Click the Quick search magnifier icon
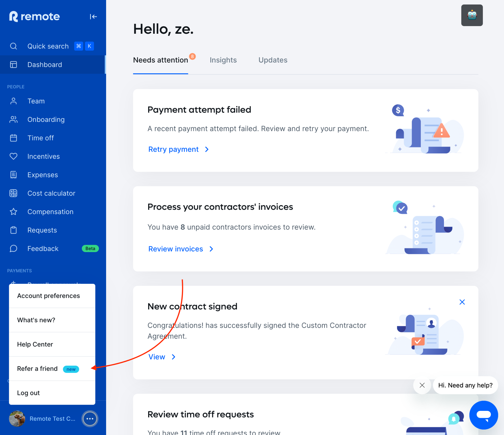Image resolution: width=504 pixels, height=435 pixels. click(x=14, y=46)
